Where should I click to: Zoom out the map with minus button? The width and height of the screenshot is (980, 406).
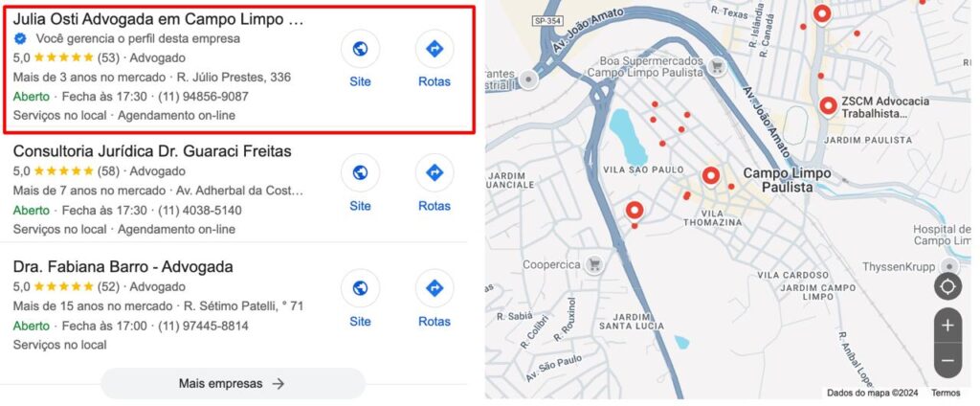(947, 361)
